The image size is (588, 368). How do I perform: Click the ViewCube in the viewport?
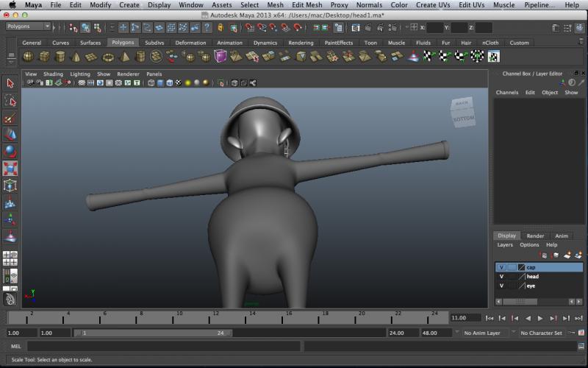(464, 112)
